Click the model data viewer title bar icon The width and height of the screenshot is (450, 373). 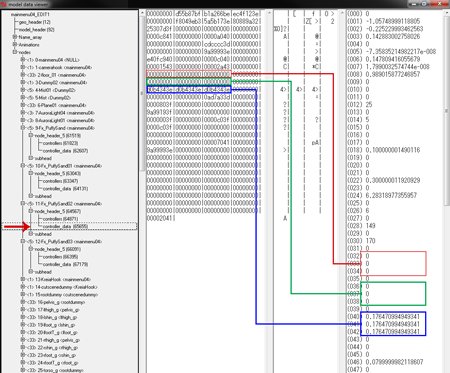point(3,4)
